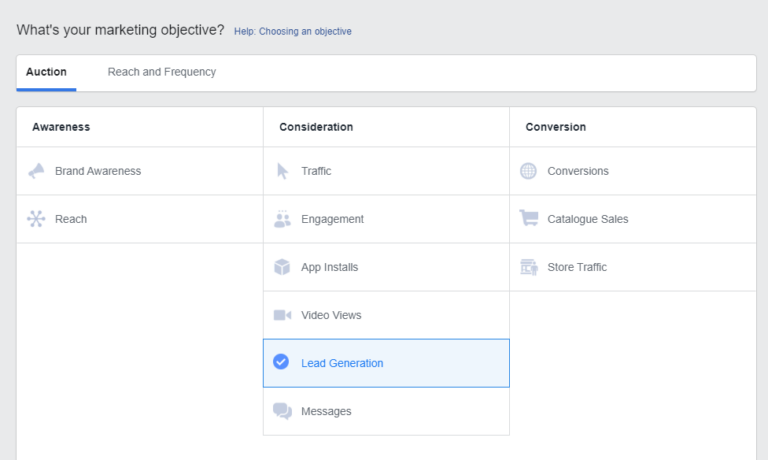
Task: Select the Reach network icon
Action: pos(36,218)
